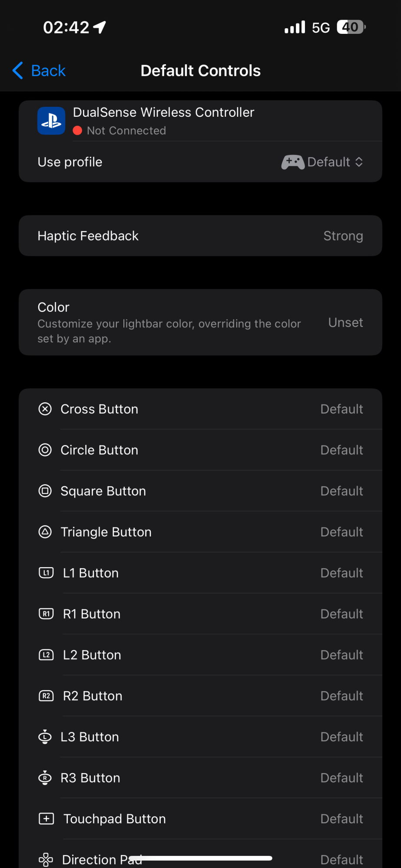Image resolution: width=401 pixels, height=868 pixels.
Task: Open the Direction Pad row
Action: pos(200,856)
